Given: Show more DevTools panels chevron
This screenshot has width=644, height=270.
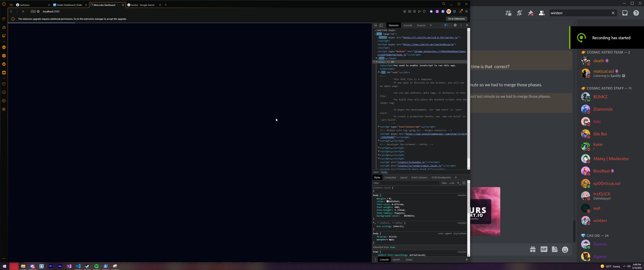Looking at the screenshot, I should 431,25.
